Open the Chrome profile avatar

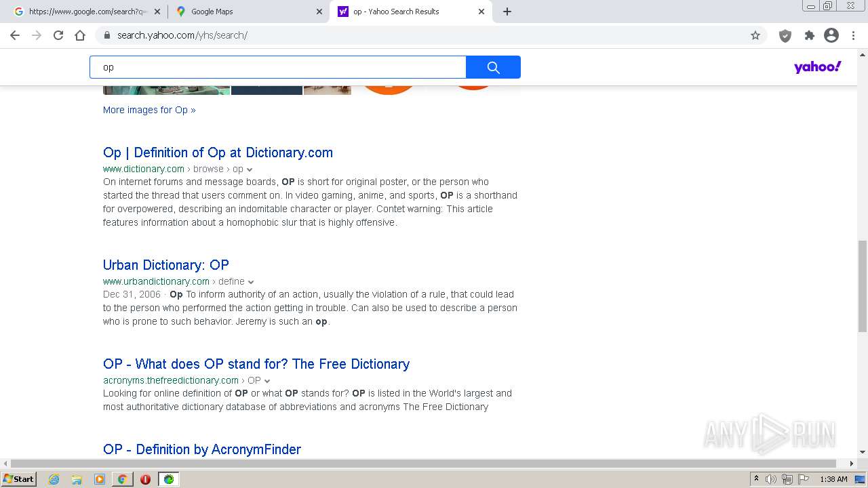[831, 35]
